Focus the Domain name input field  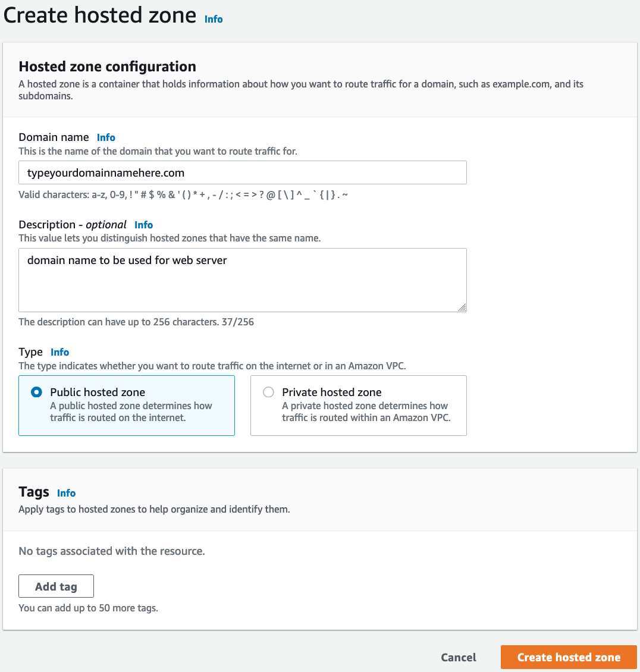point(242,172)
